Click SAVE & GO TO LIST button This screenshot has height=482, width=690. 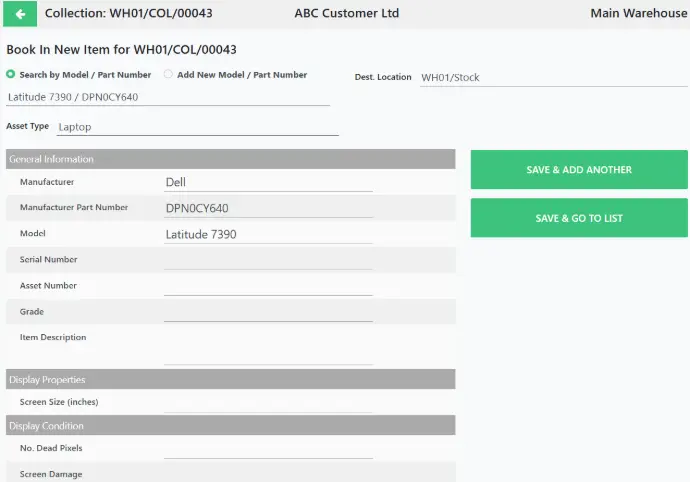(579, 218)
